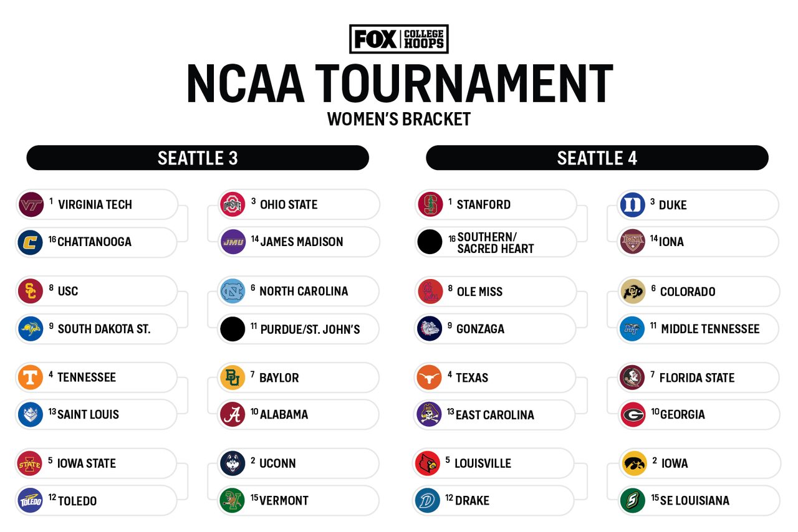Open the Seattle 3 region header
Screen dimensions: 798x532
pos(198,158)
